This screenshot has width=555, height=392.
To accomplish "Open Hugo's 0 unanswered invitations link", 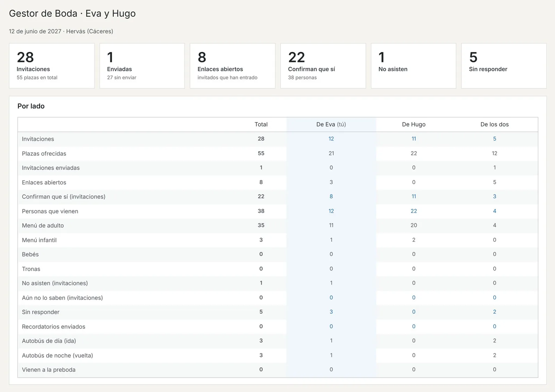I will tap(414, 312).
